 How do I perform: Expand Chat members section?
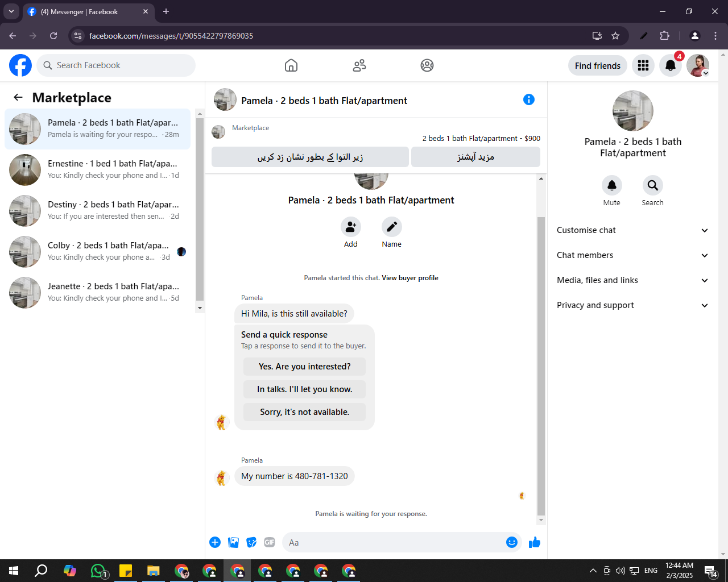[x=632, y=255]
